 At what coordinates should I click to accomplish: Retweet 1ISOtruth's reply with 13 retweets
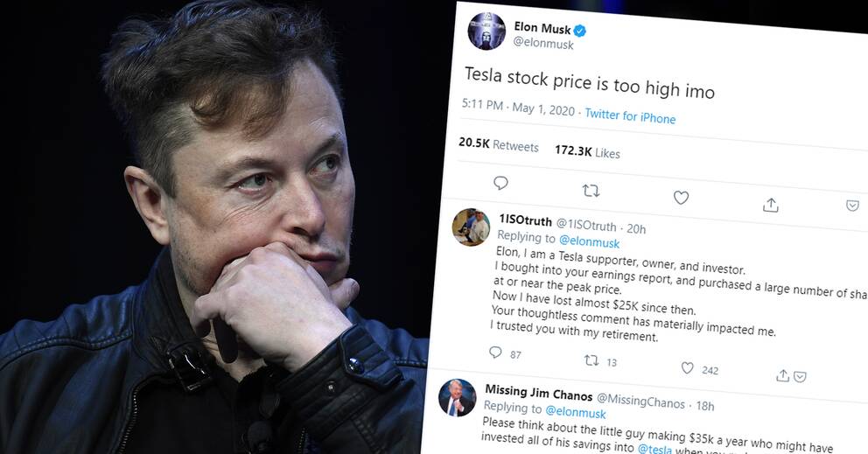[x=591, y=360]
